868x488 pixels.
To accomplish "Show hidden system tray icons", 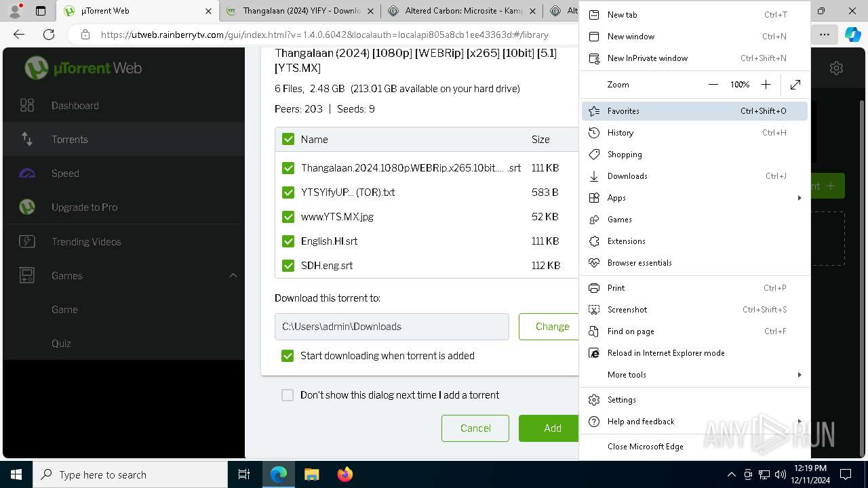I will pyautogui.click(x=731, y=474).
